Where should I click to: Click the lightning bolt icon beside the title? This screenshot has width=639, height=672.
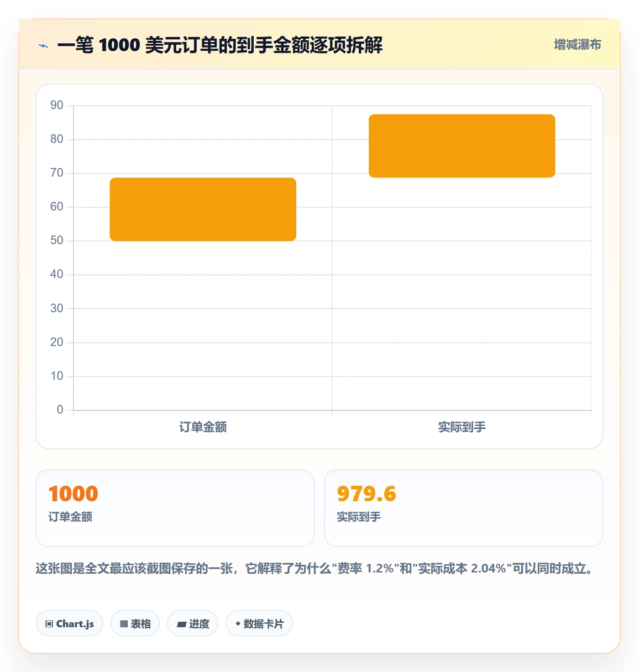pos(43,45)
